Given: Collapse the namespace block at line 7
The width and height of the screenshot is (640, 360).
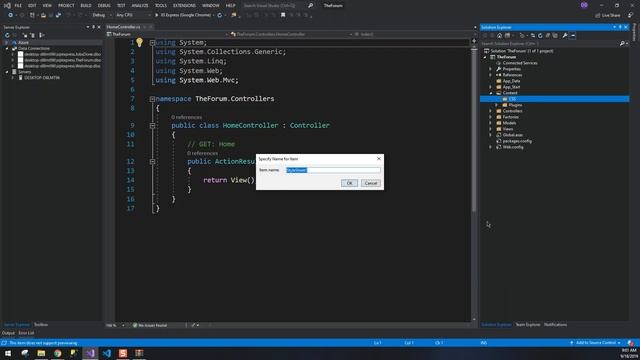Looking at the screenshot, I should tap(152, 99).
